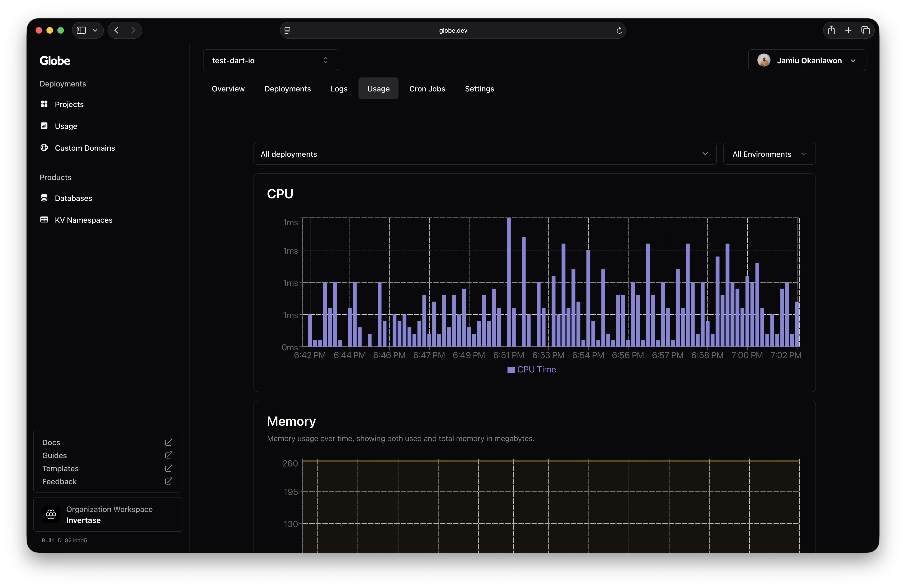Switch to the Logs tab
The image size is (906, 588).
[339, 89]
